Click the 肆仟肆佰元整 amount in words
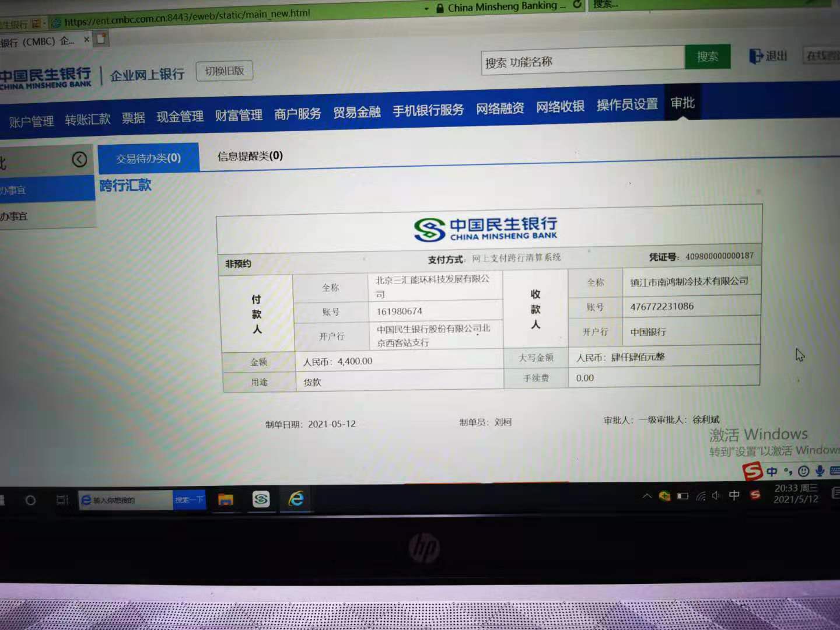 [638, 357]
